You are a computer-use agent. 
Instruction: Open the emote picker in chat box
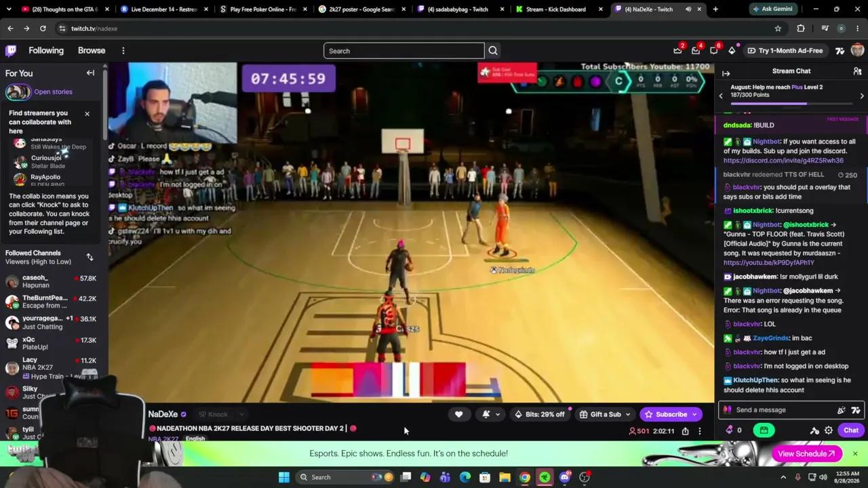(x=856, y=410)
